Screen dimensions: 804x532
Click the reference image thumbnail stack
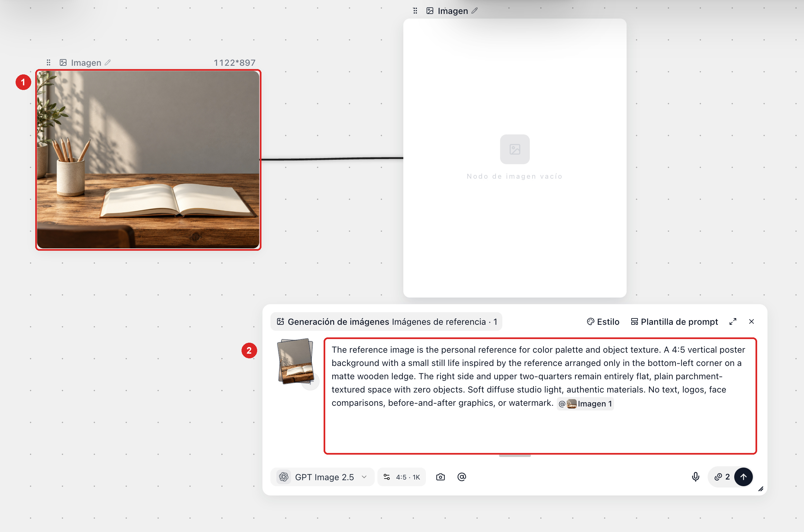(296, 362)
